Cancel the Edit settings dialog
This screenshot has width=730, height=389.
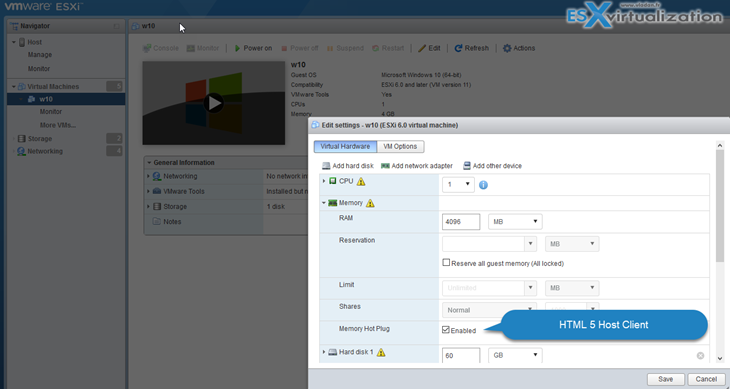(706, 379)
